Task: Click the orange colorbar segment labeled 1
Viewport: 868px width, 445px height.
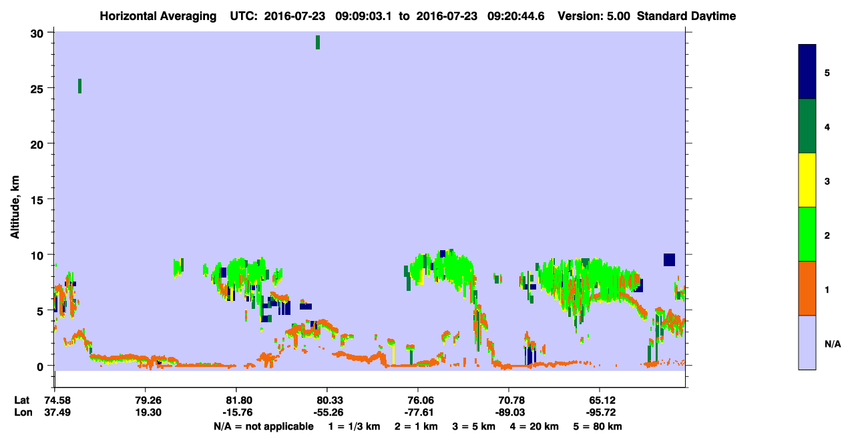Action: (807, 288)
